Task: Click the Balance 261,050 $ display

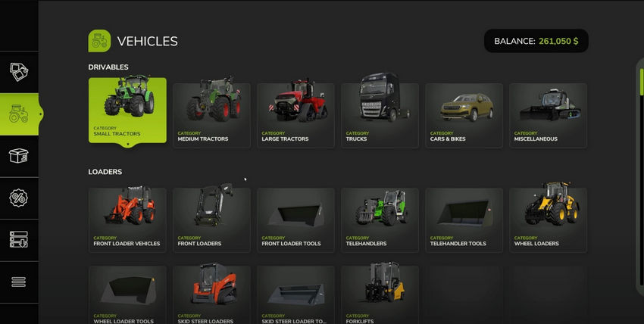Action: tap(536, 41)
